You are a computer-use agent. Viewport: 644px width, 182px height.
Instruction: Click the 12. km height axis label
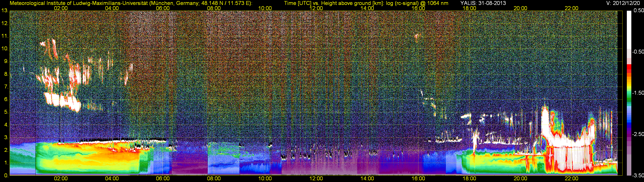tap(5, 23)
